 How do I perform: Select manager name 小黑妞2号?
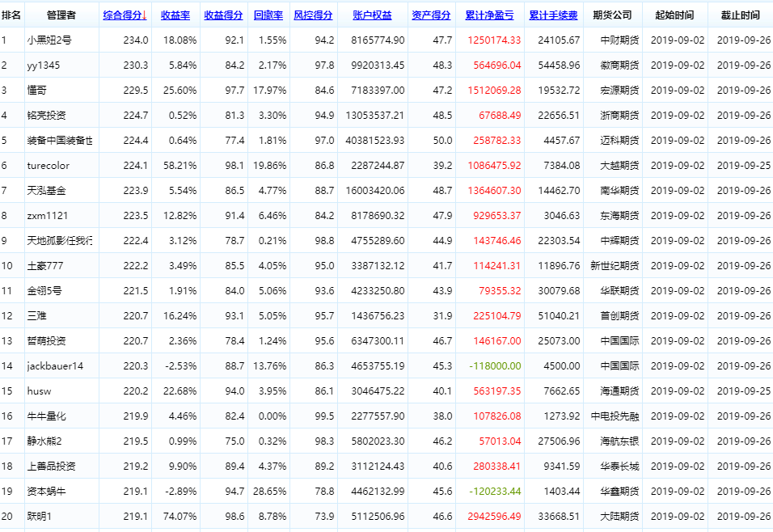(49, 40)
